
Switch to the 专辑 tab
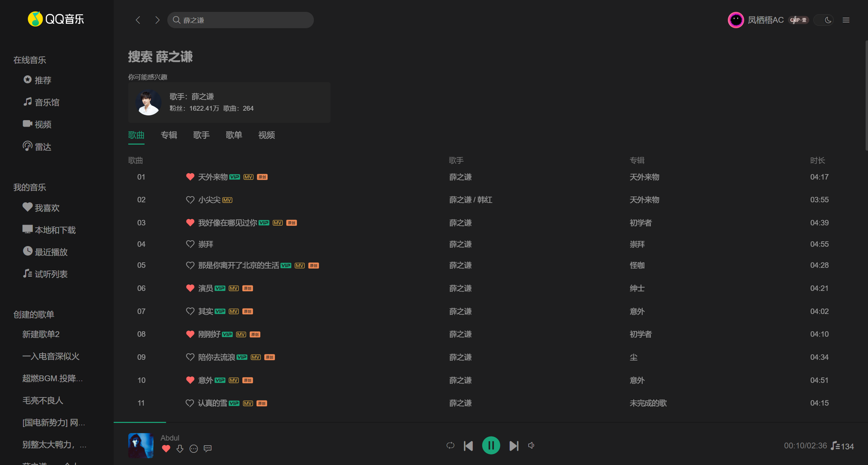coord(169,135)
